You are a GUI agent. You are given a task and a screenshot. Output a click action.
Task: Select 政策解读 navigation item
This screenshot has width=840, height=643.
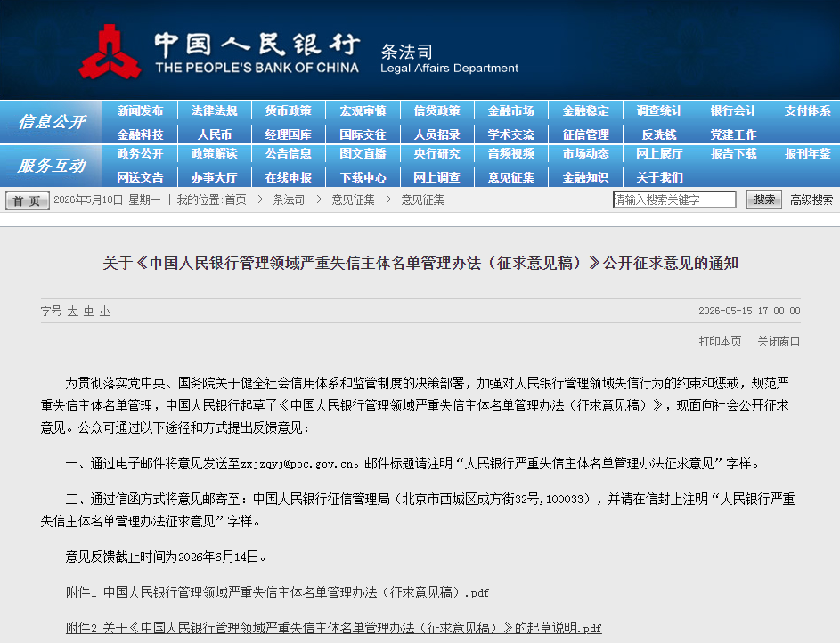[x=215, y=154]
